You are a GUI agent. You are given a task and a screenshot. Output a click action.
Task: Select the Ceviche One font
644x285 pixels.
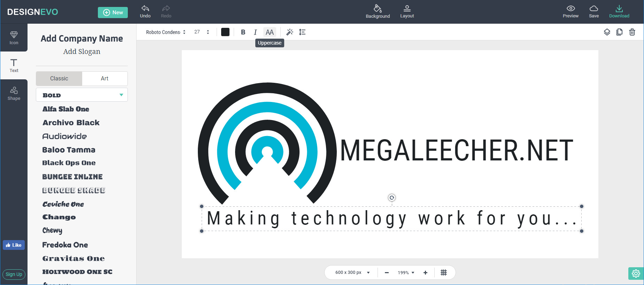pos(63,204)
